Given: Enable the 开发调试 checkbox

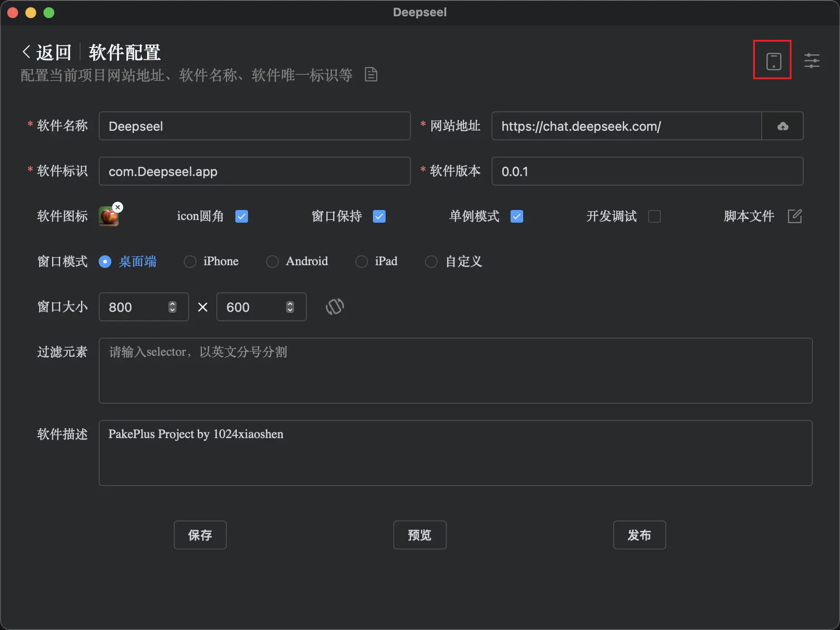Looking at the screenshot, I should (655, 216).
